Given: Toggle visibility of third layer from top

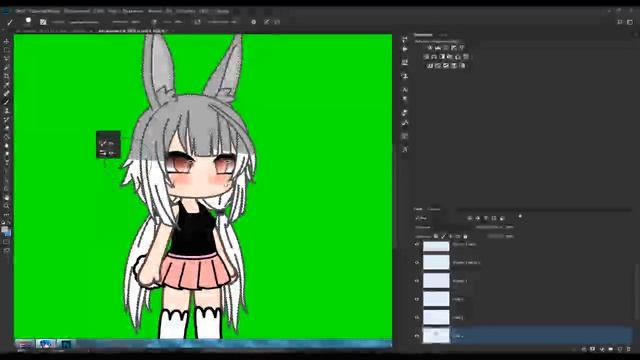Looking at the screenshot, I should [x=417, y=281].
